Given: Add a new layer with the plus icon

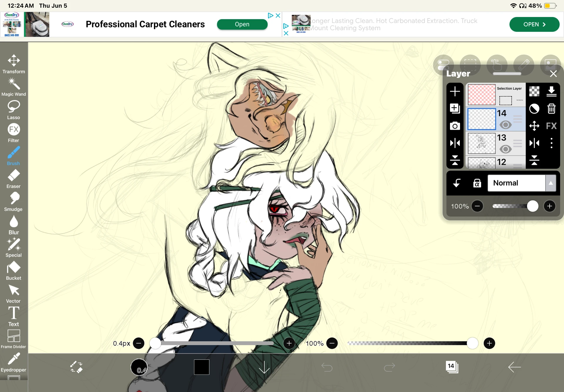Looking at the screenshot, I should pyautogui.click(x=455, y=91).
